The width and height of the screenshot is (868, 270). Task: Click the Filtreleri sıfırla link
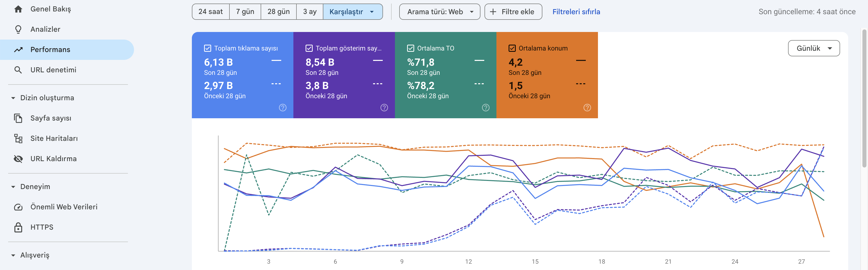[576, 12]
